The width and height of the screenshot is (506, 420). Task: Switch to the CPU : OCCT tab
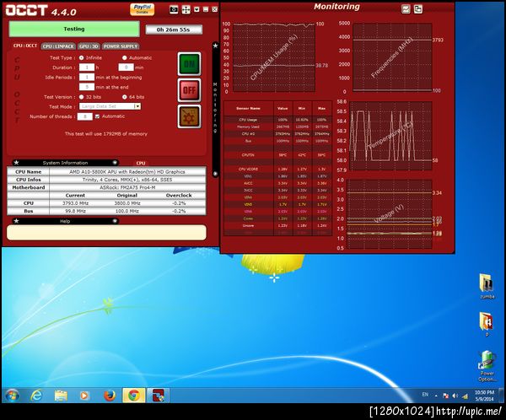pyautogui.click(x=25, y=46)
